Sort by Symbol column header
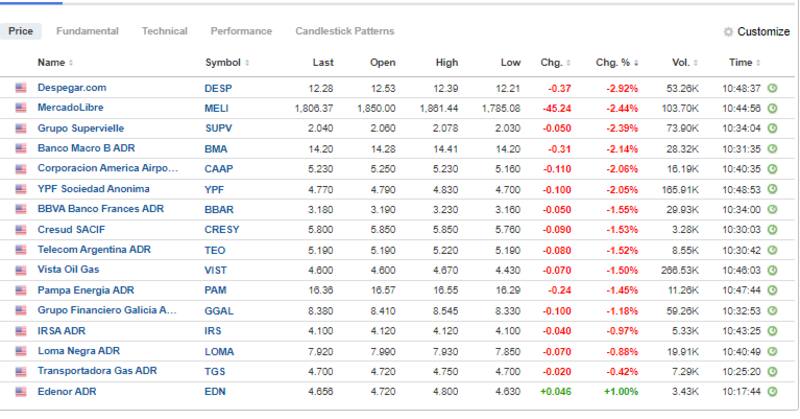The image size is (800, 419). [226, 63]
